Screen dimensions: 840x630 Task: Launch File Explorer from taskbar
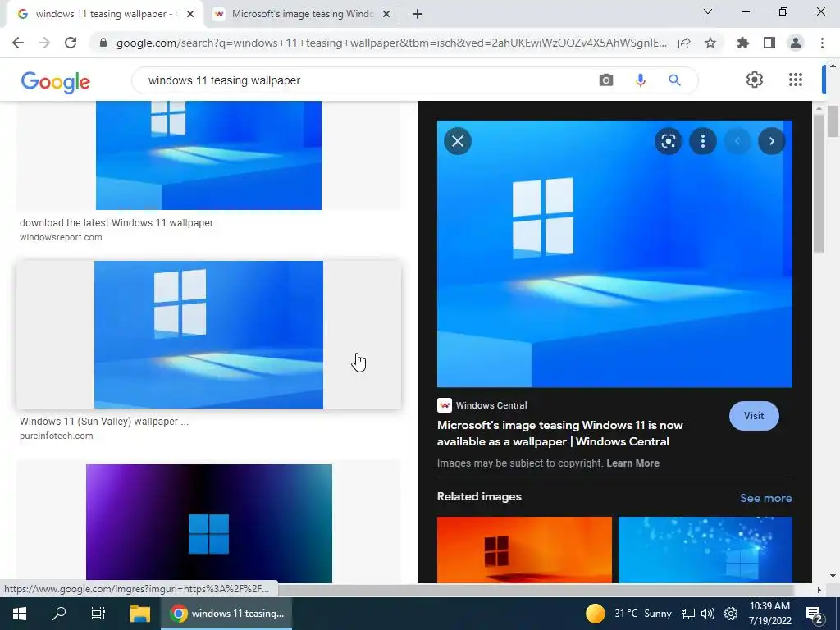tap(139, 614)
